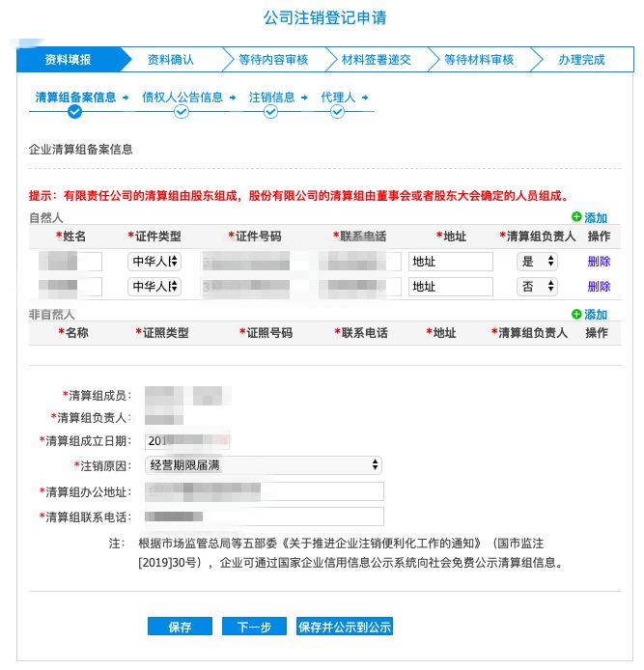
Task: Click the 姓名 field in second person row
Action: [x=70, y=287]
